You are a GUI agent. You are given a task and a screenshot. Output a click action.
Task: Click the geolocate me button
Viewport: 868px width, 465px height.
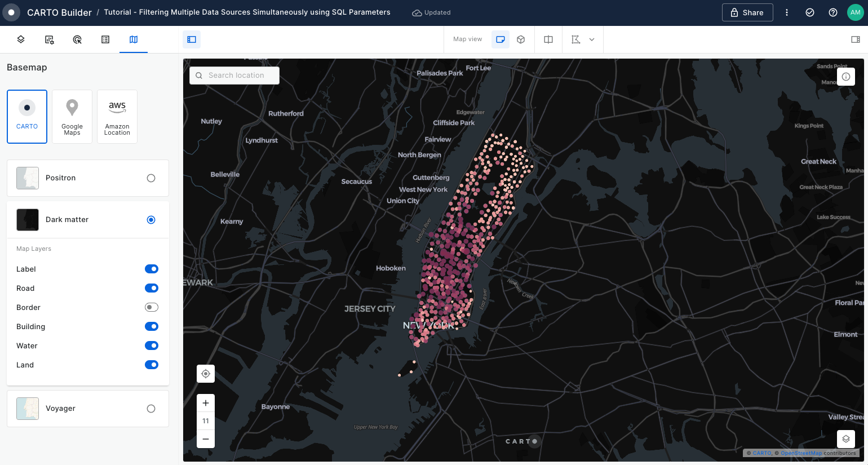point(206,374)
